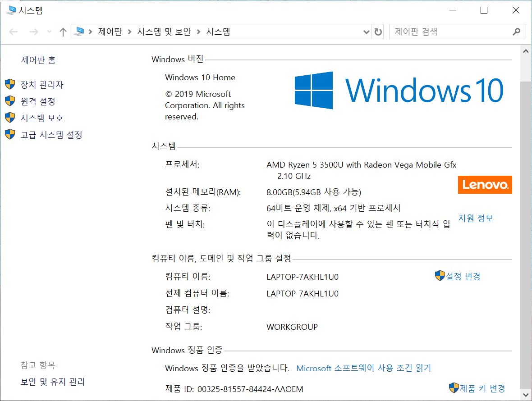532x401 pixels.
Task: Click the LAPTOP-7AKHL1U0 value next to 전체 컴퓨터 이름
Action: coord(303,294)
